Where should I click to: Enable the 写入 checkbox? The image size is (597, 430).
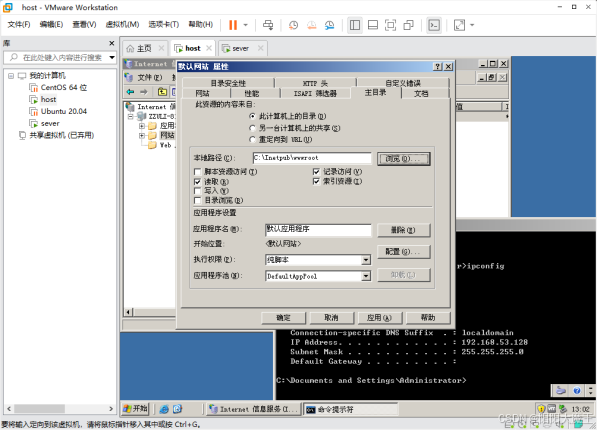click(197, 191)
